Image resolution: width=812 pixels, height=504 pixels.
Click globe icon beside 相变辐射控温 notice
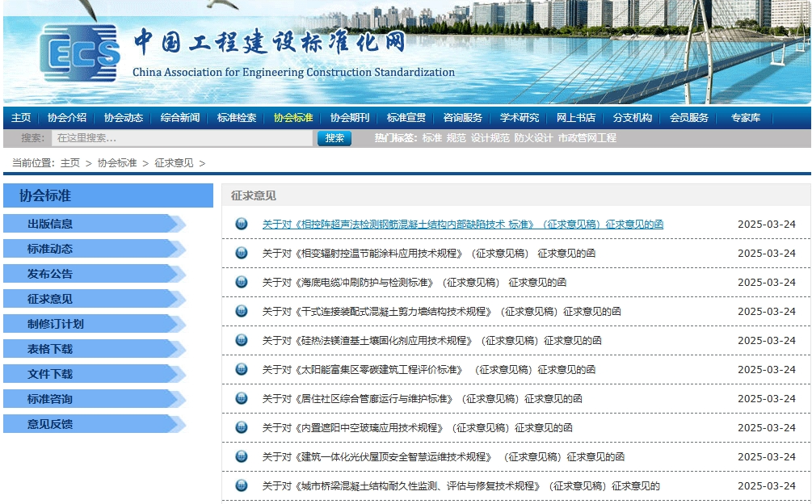pos(241,253)
